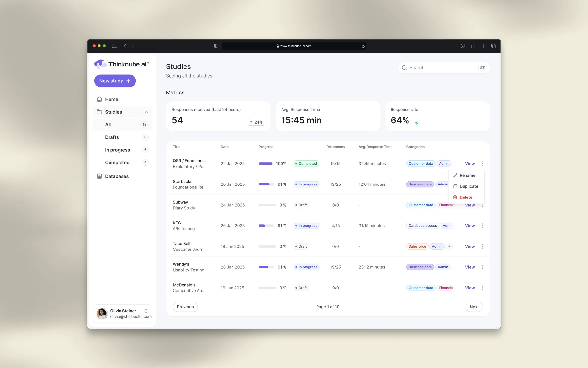Open the Drafts filter
This screenshot has height=368, width=588.
[122, 137]
